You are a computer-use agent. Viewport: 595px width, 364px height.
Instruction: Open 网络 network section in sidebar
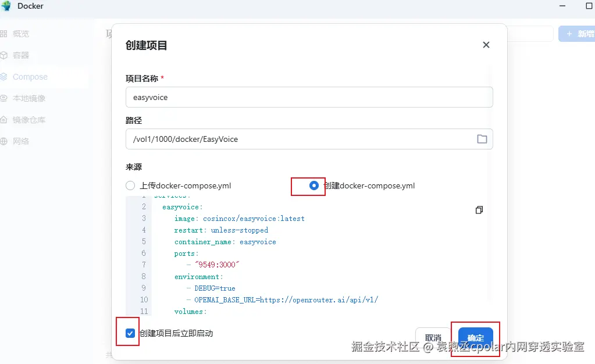(x=20, y=141)
